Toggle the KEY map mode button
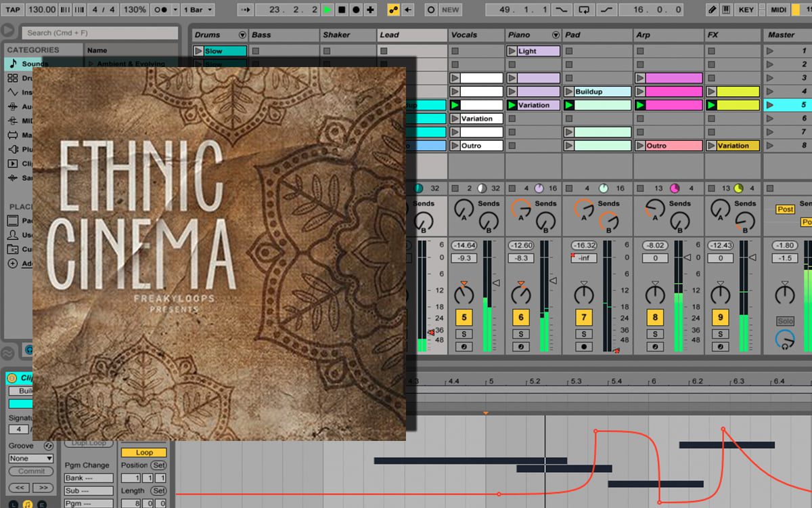The image size is (812, 508). click(746, 9)
